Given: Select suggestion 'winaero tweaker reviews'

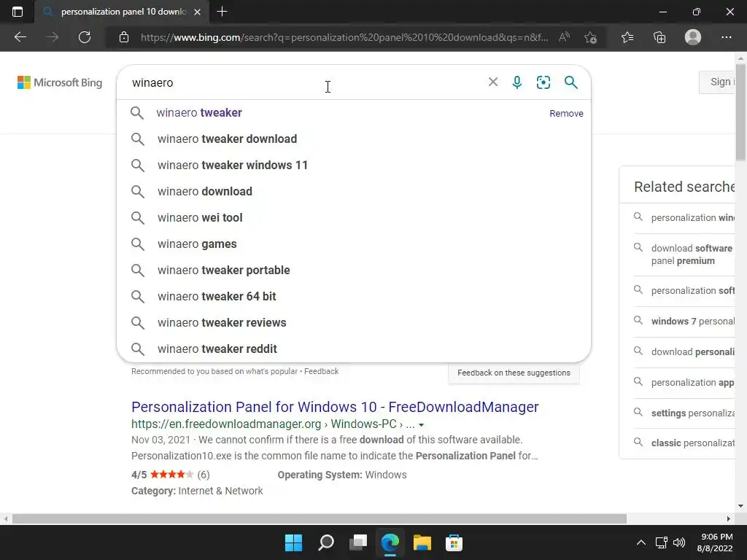Looking at the screenshot, I should pyautogui.click(x=354, y=322).
